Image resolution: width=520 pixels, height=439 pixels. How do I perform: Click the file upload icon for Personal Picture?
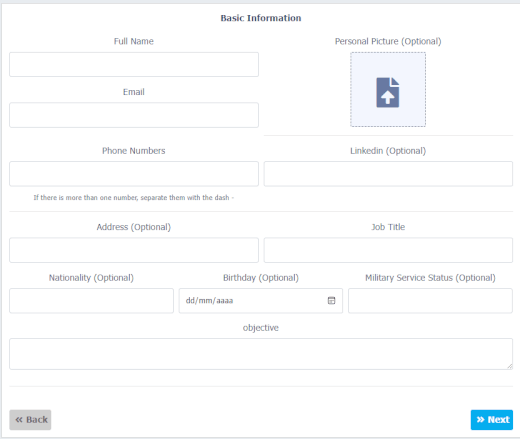coord(388,92)
